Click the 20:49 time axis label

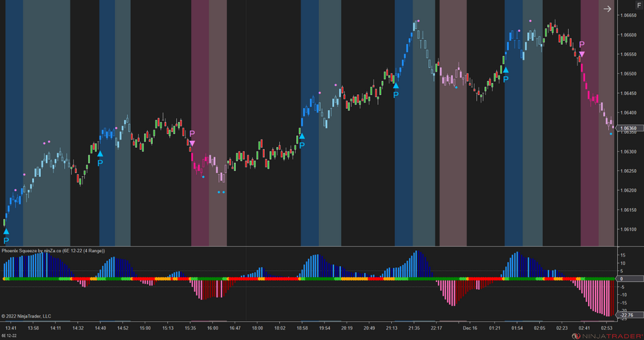(369, 328)
